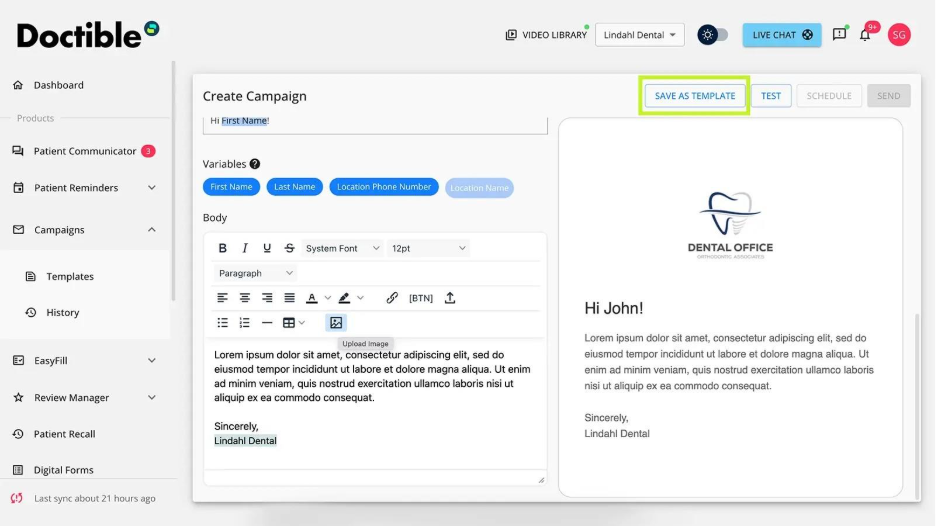Viewport: 936px width, 526px height.
Task: Open the highlight color picker arrow
Action: pos(361,298)
